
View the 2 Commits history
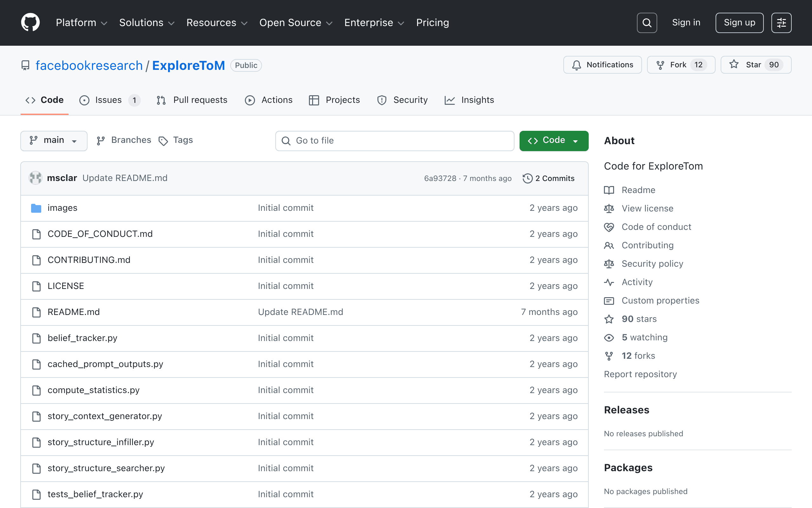549,178
